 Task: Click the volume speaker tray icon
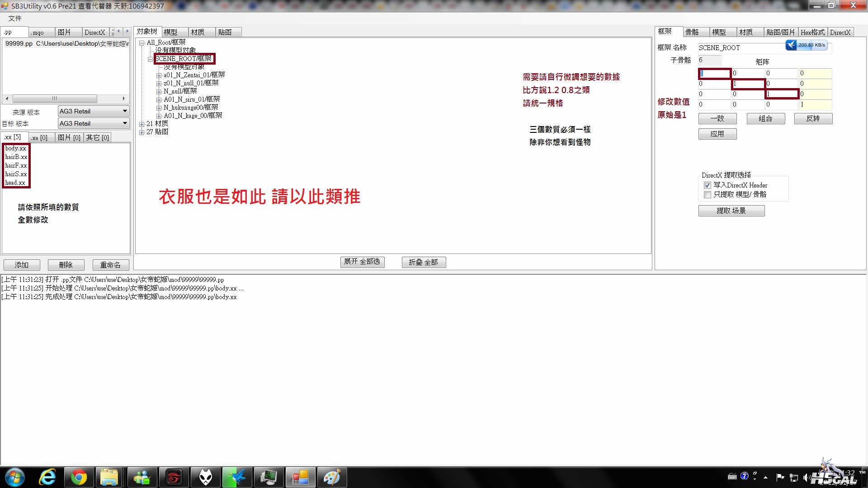pos(806,477)
